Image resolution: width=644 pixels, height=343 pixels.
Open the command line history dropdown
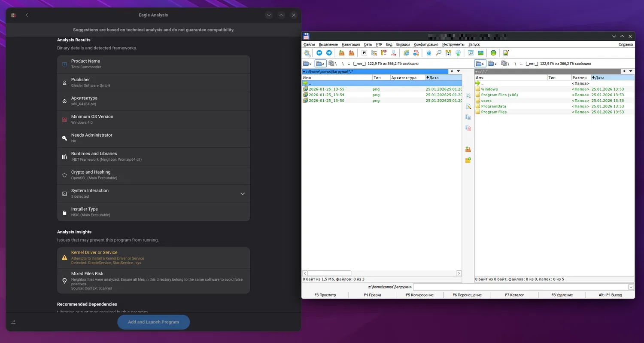631,287
